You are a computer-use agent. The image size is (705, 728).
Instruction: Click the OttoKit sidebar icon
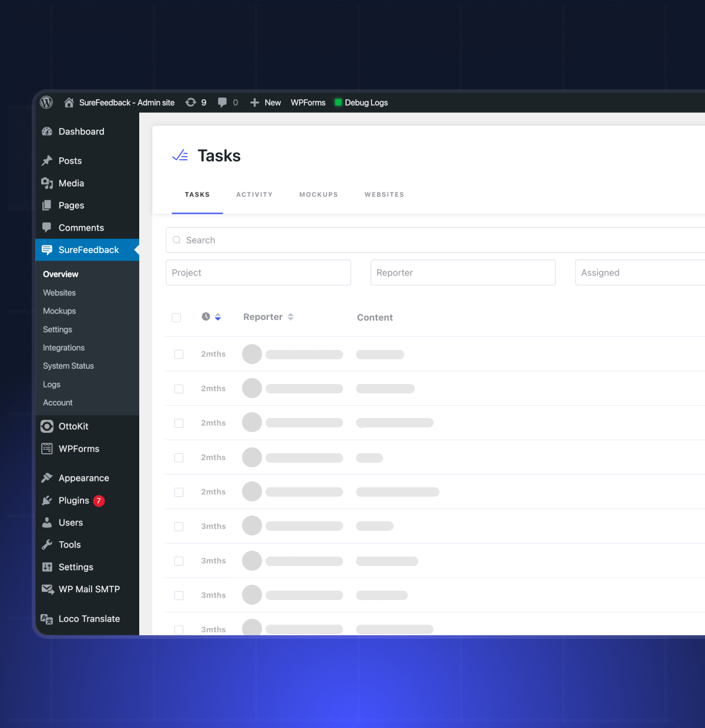[x=47, y=426]
